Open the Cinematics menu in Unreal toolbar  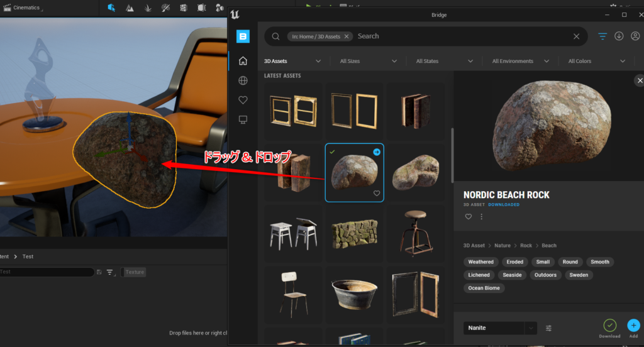[x=22, y=8]
